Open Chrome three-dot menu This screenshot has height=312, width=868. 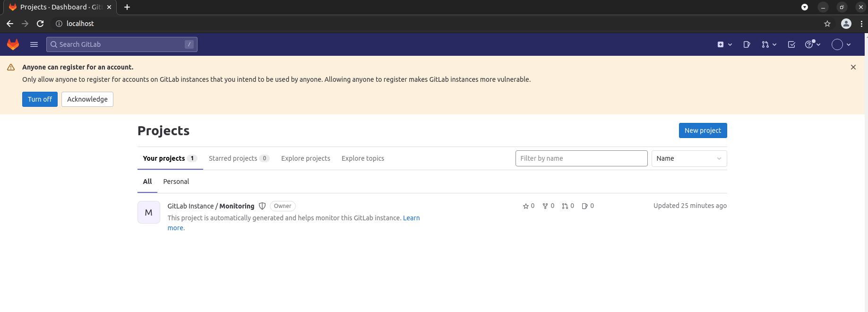861,24
